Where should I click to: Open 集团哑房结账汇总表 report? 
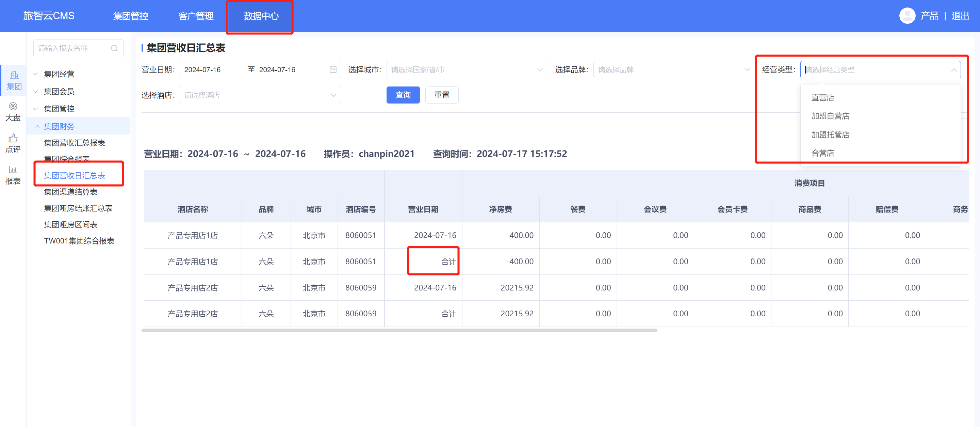78,208
